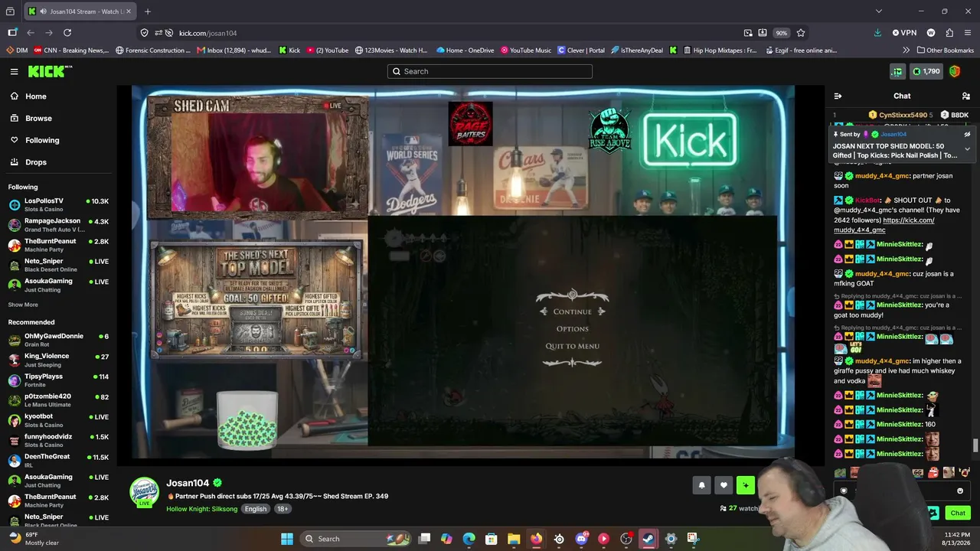The width and height of the screenshot is (980, 551).
Task: Open Windows Start menu
Action: (287, 539)
